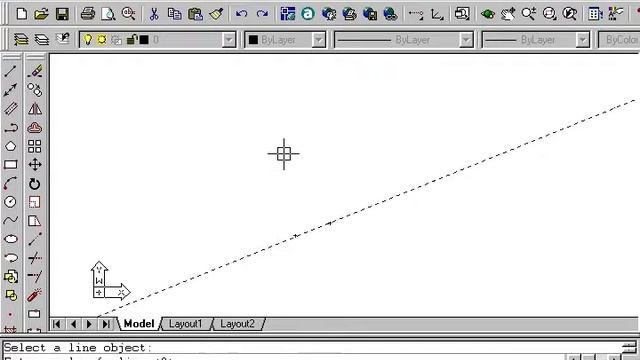Select the Polygon tool
The image size is (640, 360).
(11, 146)
